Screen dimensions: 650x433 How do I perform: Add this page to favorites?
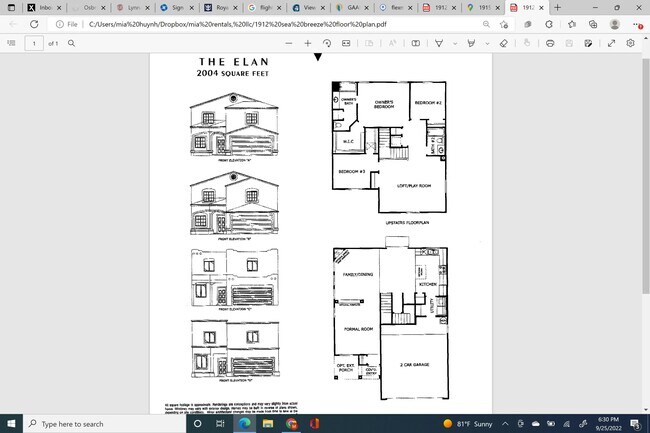click(x=504, y=24)
